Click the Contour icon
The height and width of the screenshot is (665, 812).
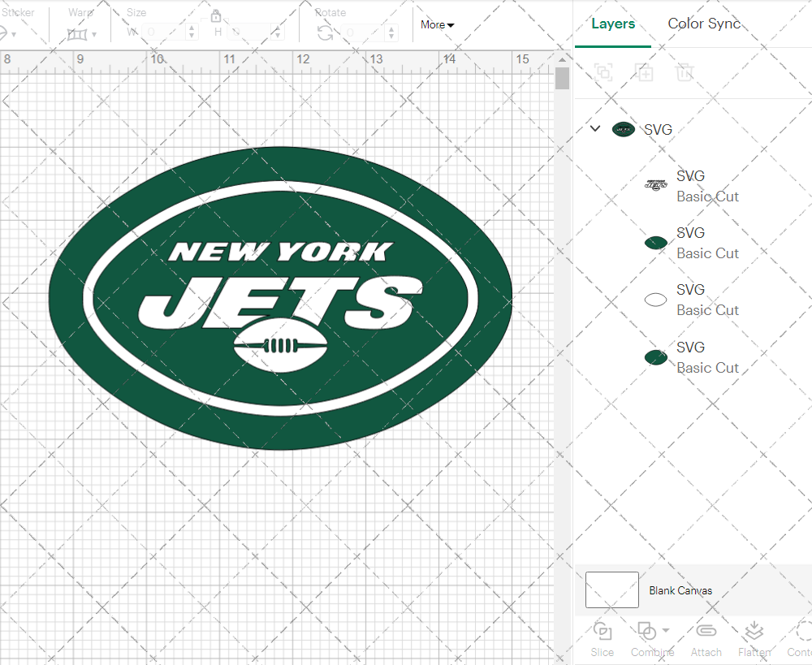(802, 632)
